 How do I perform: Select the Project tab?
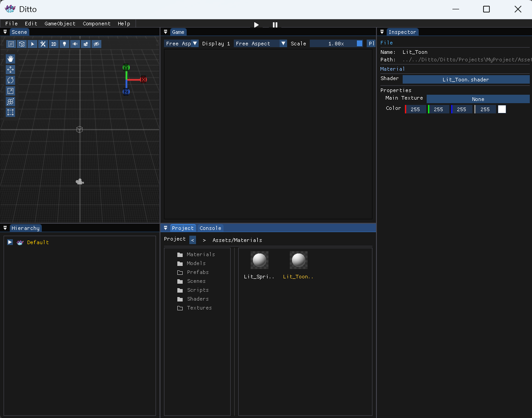click(183, 228)
